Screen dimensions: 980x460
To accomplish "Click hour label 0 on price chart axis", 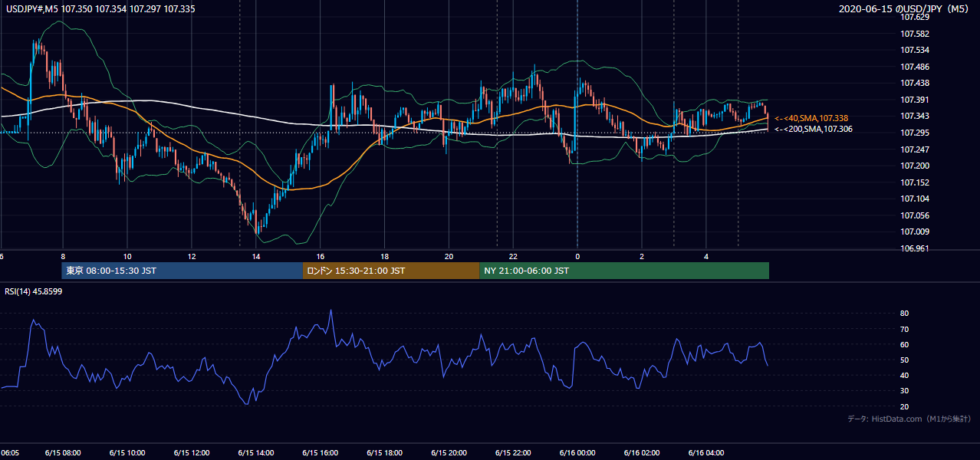I will tap(577, 257).
